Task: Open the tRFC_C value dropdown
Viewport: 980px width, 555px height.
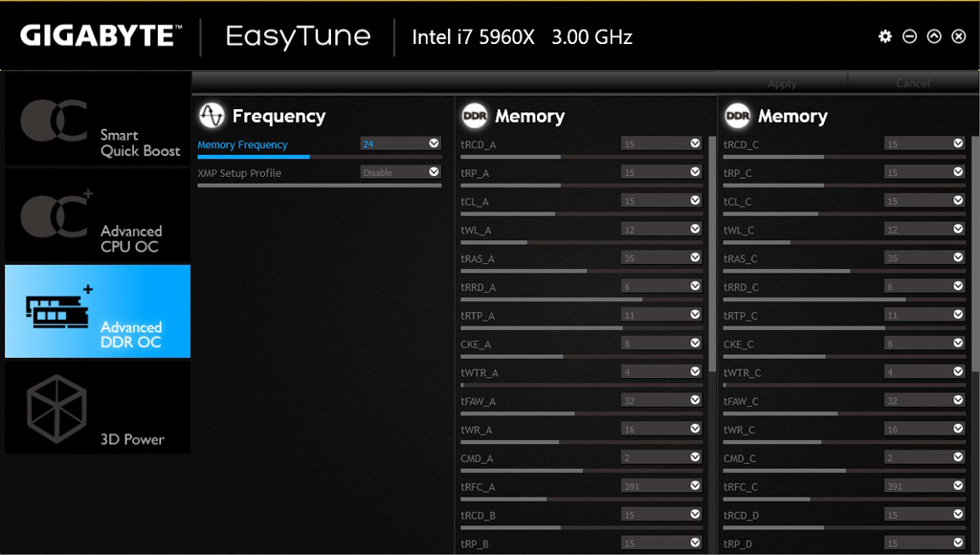Action: 958,486
